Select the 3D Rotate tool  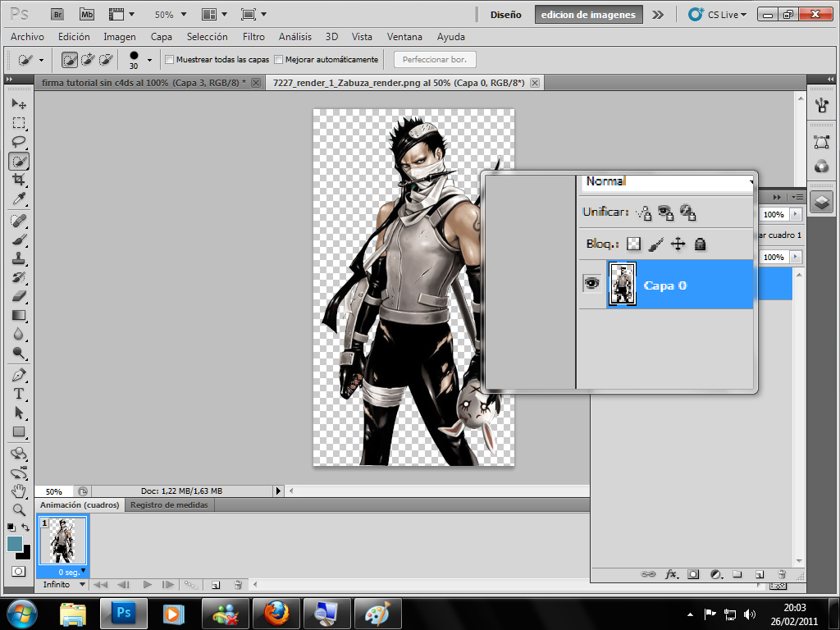[x=19, y=454]
